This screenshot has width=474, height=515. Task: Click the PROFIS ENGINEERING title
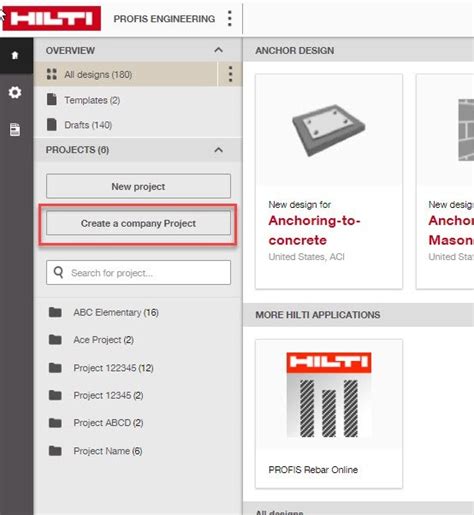(164, 19)
